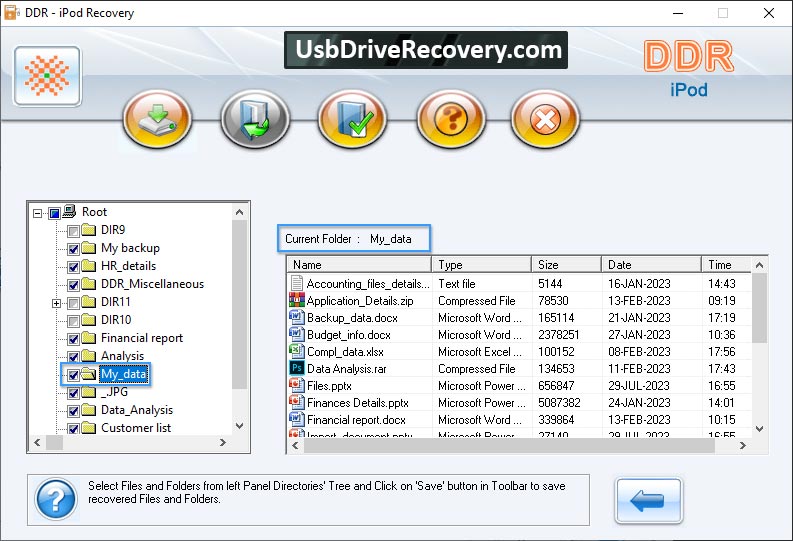Click the blue help question mark icon

(56, 499)
